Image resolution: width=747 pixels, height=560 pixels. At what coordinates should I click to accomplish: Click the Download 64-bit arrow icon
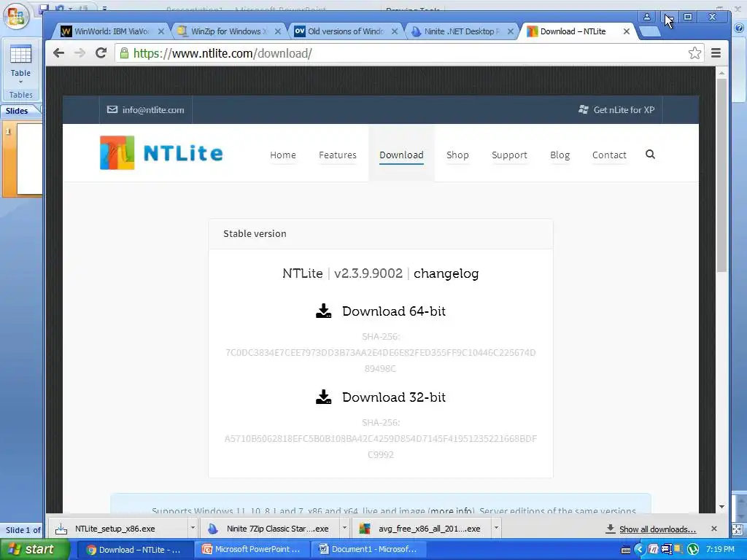(323, 311)
